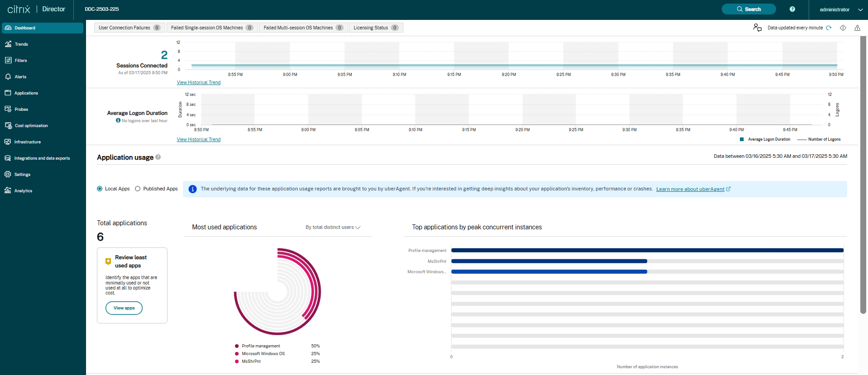This screenshot has width=868, height=375.
Task: Click the help question mark icon in header
Action: click(x=792, y=9)
